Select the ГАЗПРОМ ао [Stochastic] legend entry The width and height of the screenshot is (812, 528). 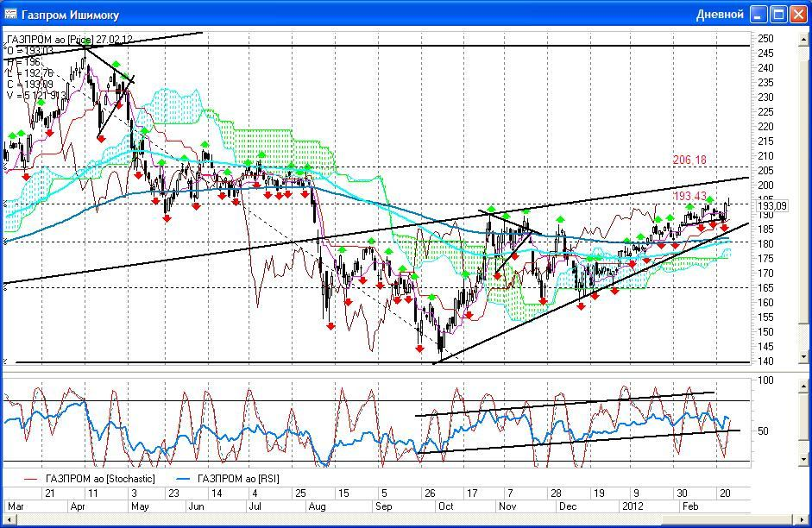coord(90,479)
